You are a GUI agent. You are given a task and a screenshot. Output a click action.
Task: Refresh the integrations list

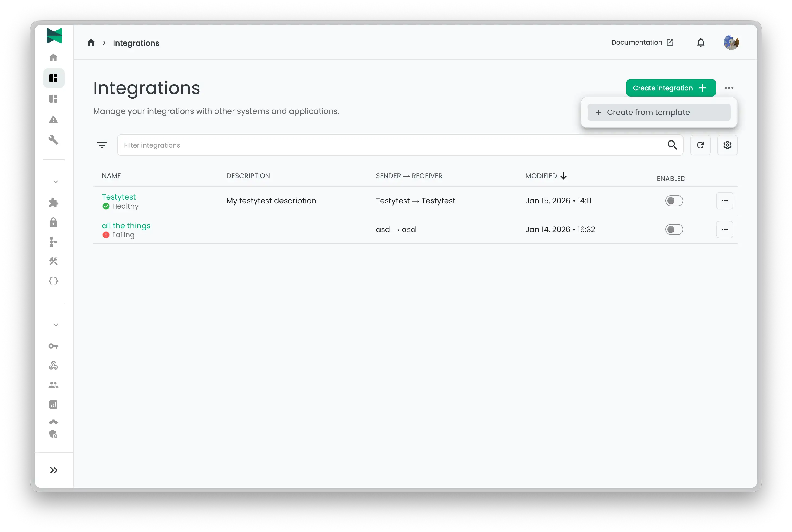click(x=700, y=145)
